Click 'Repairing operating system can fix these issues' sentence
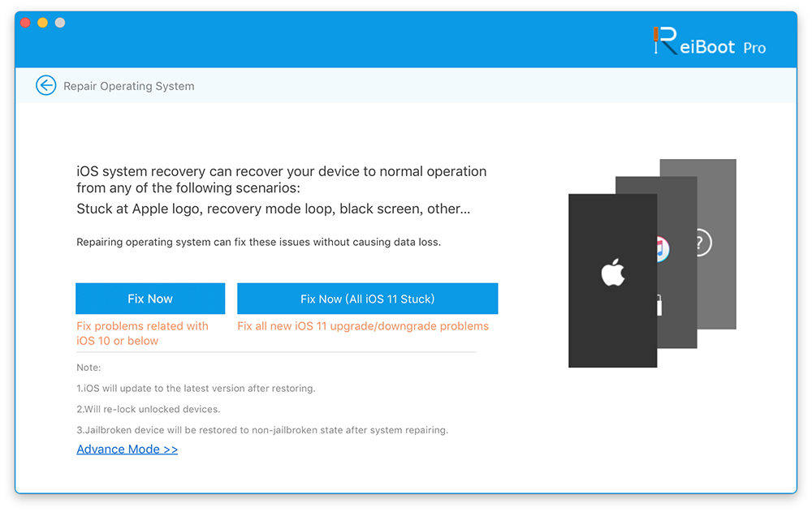The height and width of the screenshot is (512, 812). [259, 243]
